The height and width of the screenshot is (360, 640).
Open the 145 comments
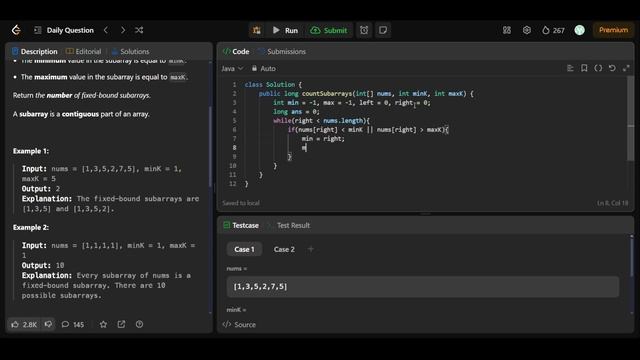(x=73, y=324)
